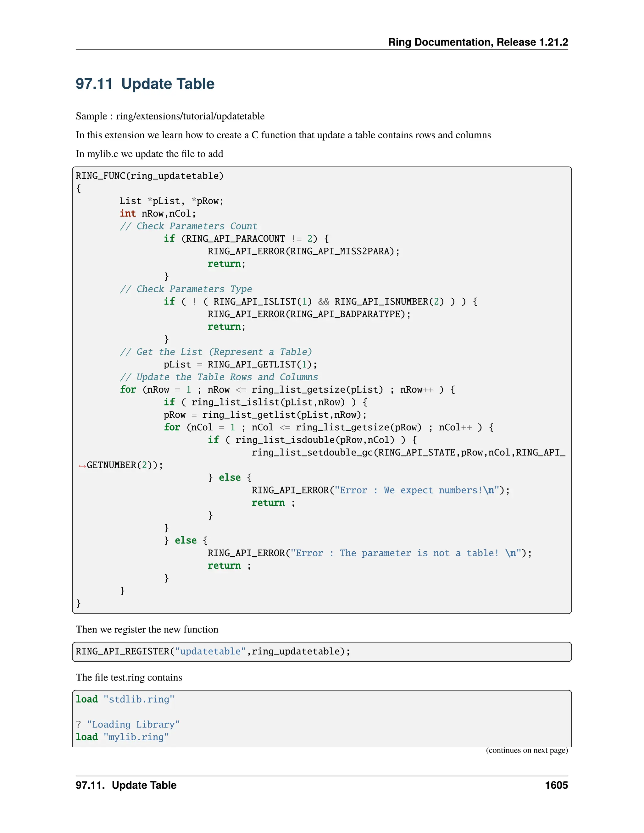Click 'RING_API_ERROR(RING_API_MISS2PARA);' line
The width and height of the screenshot is (644, 833).
pyautogui.click(x=303, y=251)
